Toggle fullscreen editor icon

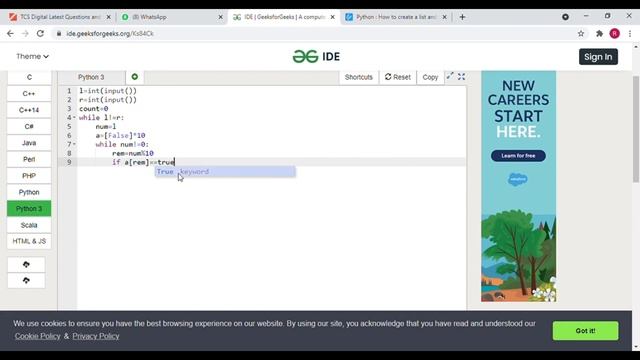click(x=462, y=76)
